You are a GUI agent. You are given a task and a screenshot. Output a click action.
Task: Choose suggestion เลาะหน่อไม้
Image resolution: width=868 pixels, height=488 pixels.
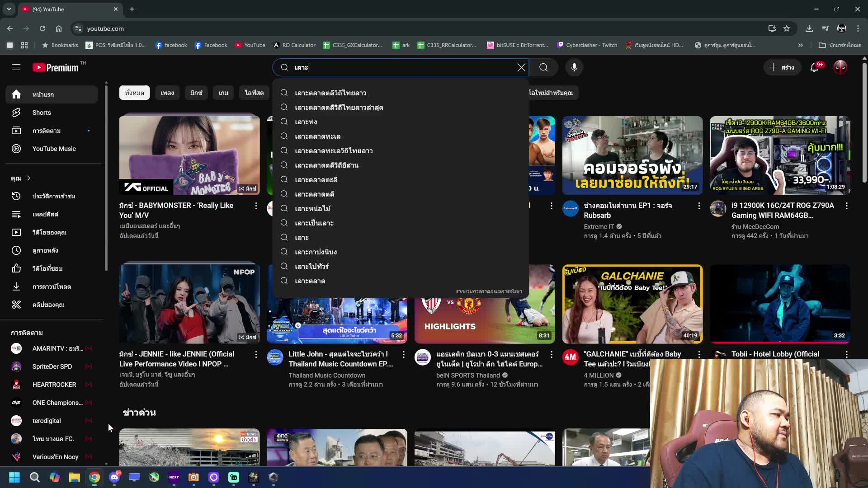(x=401, y=208)
